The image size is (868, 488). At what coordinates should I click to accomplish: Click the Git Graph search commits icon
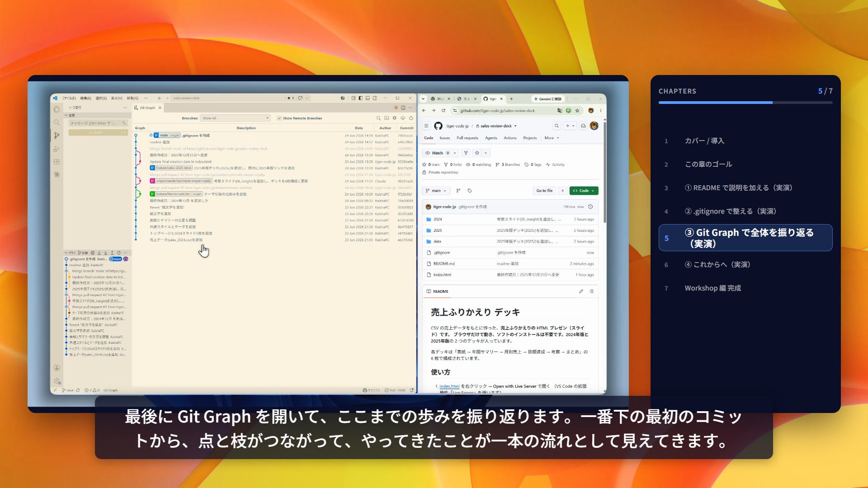click(378, 118)
